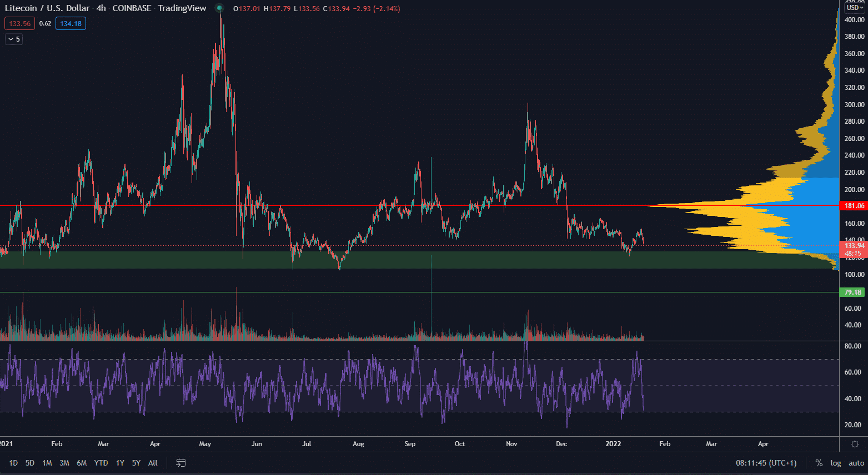The height and width of the screenshot is (475, 868).
Task: Click the current price 133.94 label
Action: coord(854,246)
